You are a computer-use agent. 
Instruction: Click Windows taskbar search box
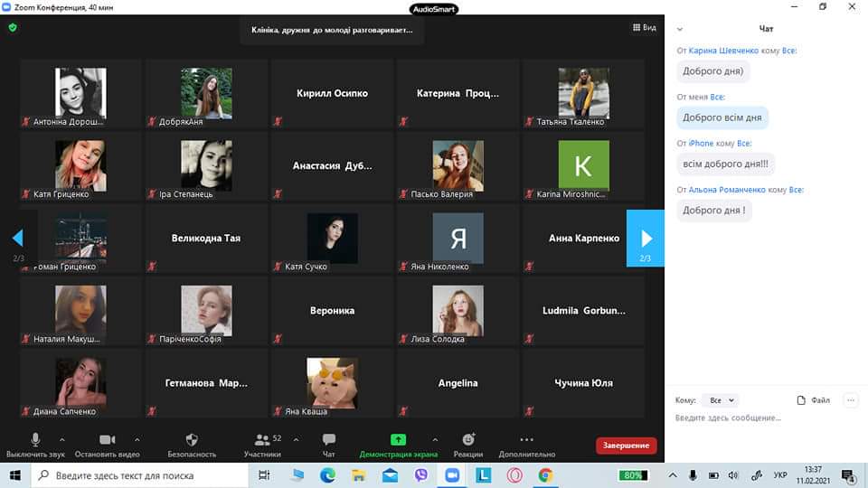click(140, 475)
